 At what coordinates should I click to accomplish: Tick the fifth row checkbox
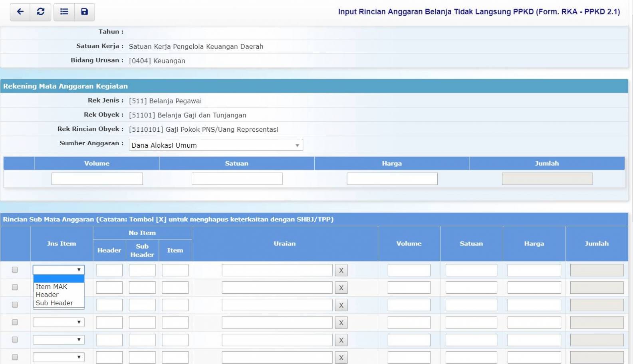pyautogui.click(x=15, y=340)
